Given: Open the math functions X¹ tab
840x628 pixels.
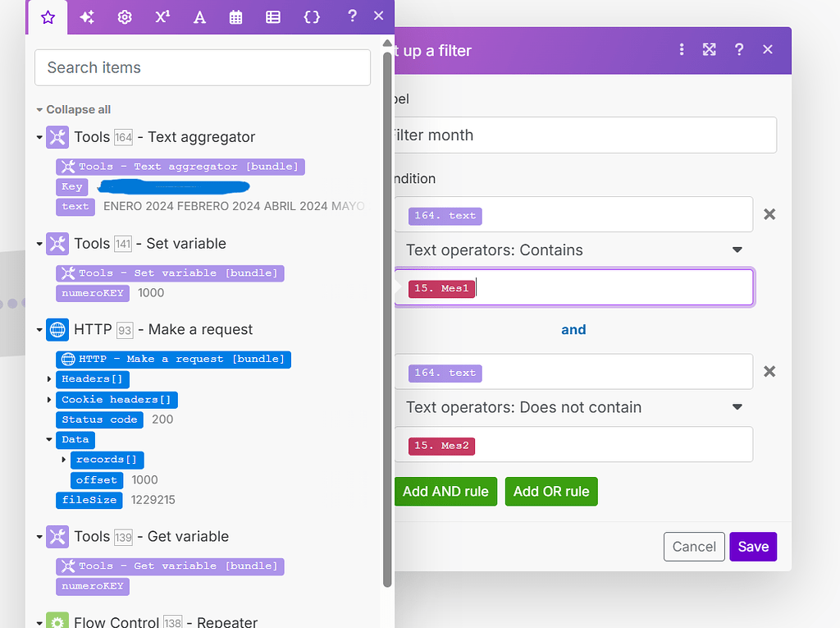Looking at the screenshot, I should click(x=162, y=16).
